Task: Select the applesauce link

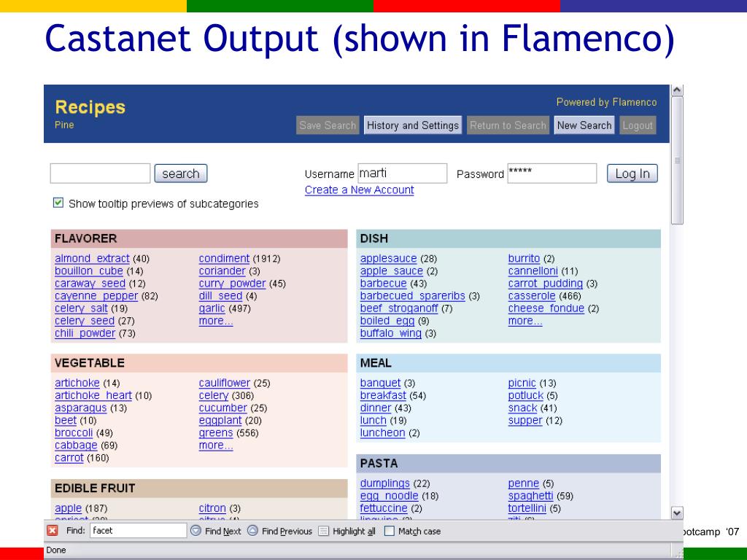Action: tap(388, 259)
